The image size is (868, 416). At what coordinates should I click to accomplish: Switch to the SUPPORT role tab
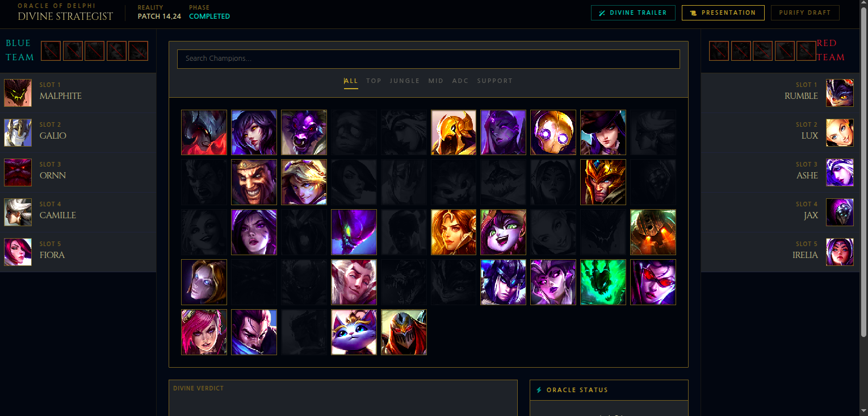point(495,81)
